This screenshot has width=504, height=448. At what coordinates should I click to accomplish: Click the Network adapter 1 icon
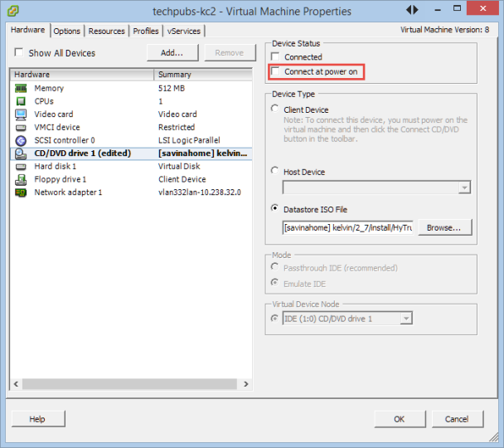21,192
